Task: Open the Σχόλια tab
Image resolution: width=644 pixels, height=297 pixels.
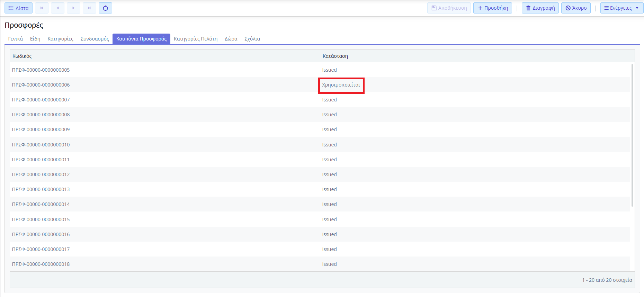Action: tap(252, 39)
